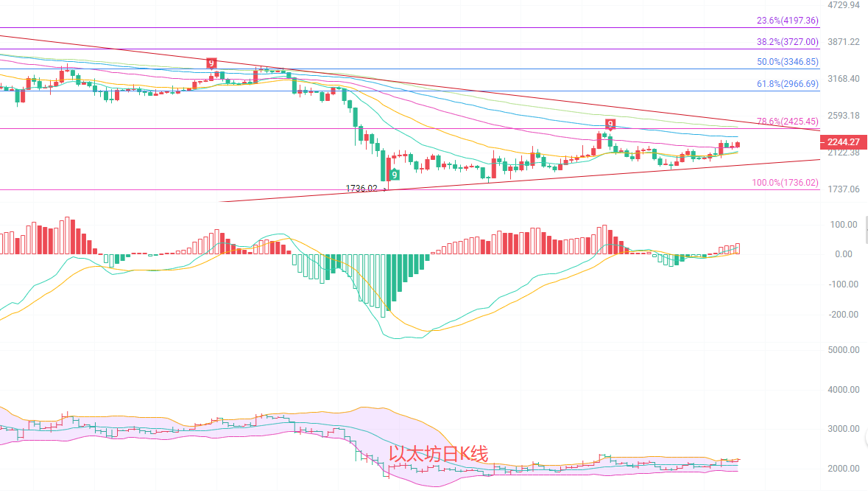Click the 5000.00 label on bottom panel axis
The width and height of the screenshot is (868, 493).
[844, 350]
